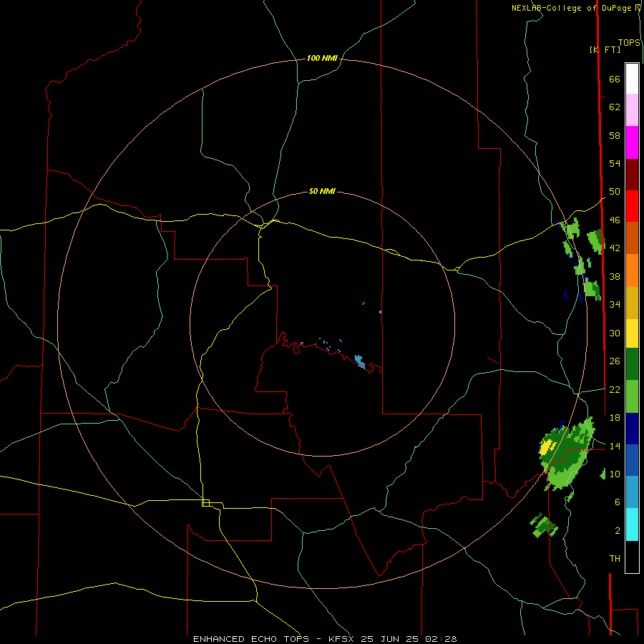Viewport: 644px width, 644px height.
Task: Click the "50 NMI" range ring label
Action: pos(322,191)
